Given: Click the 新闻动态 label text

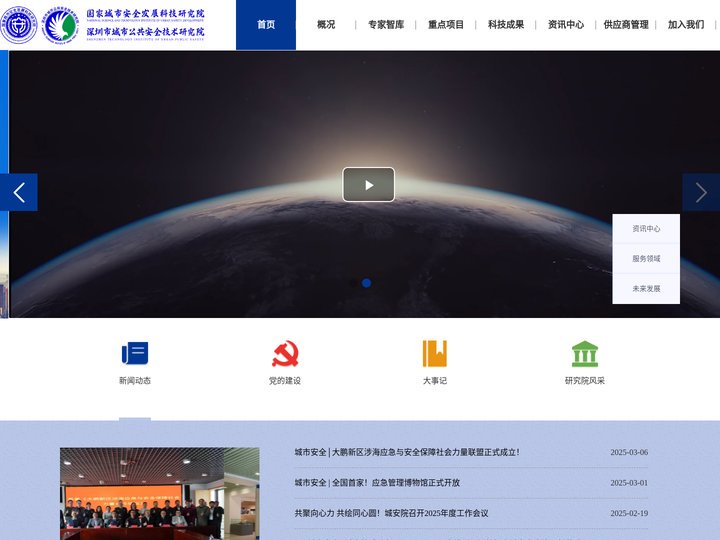Looking at the screenshot, I should pyautogui.click(x=135, y=381).
